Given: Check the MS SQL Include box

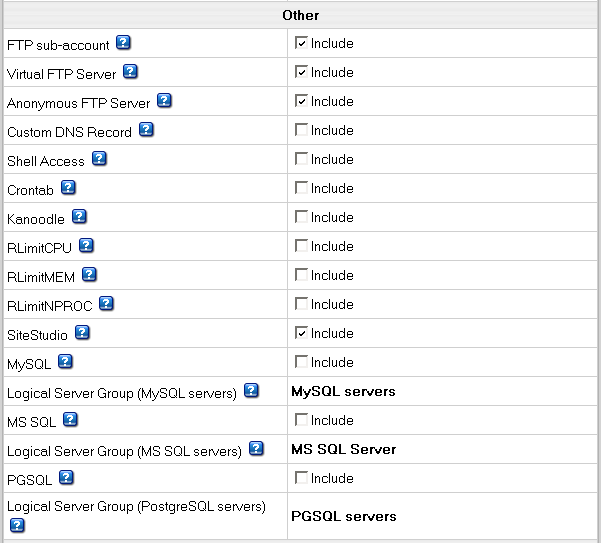Looking at the screenshot, I should [301, 420].
